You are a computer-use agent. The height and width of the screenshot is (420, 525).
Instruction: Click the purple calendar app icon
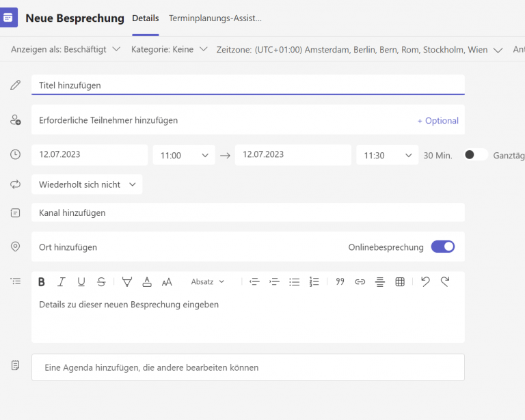8,17
